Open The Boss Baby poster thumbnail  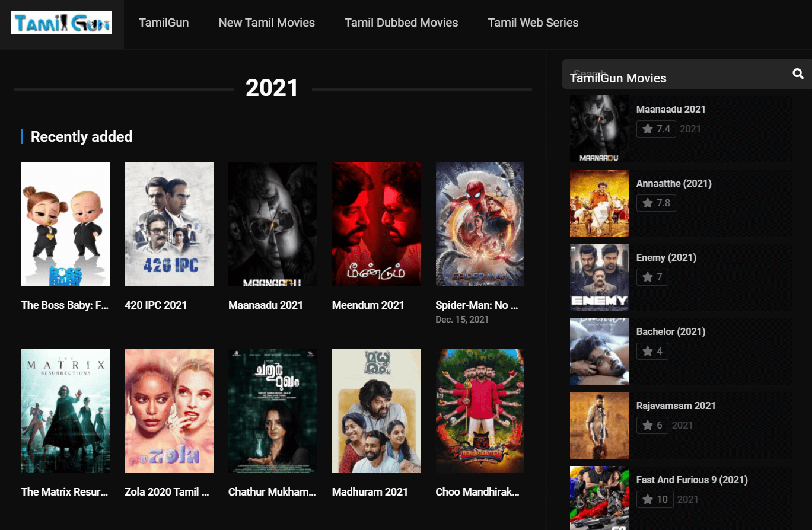click(65, 225)
